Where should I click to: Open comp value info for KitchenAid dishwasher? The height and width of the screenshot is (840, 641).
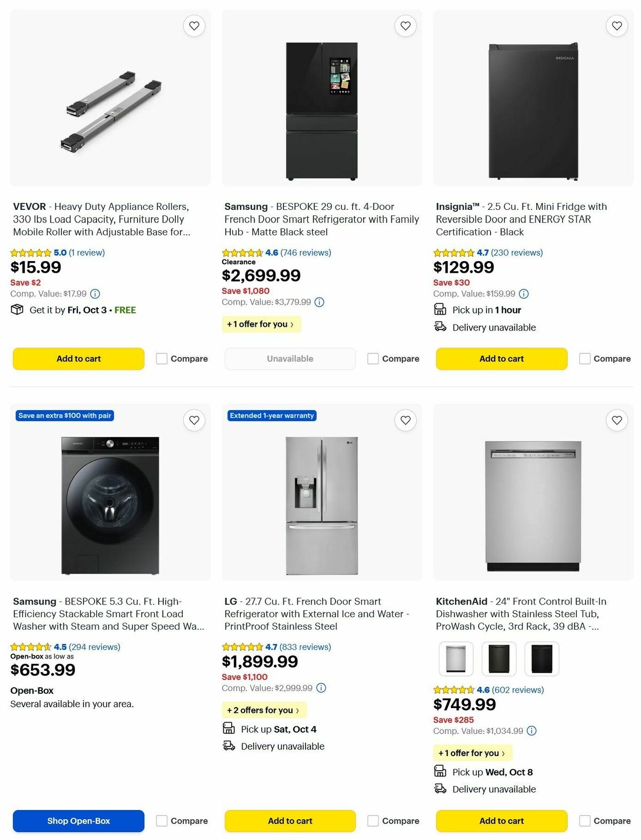[531, 731]
